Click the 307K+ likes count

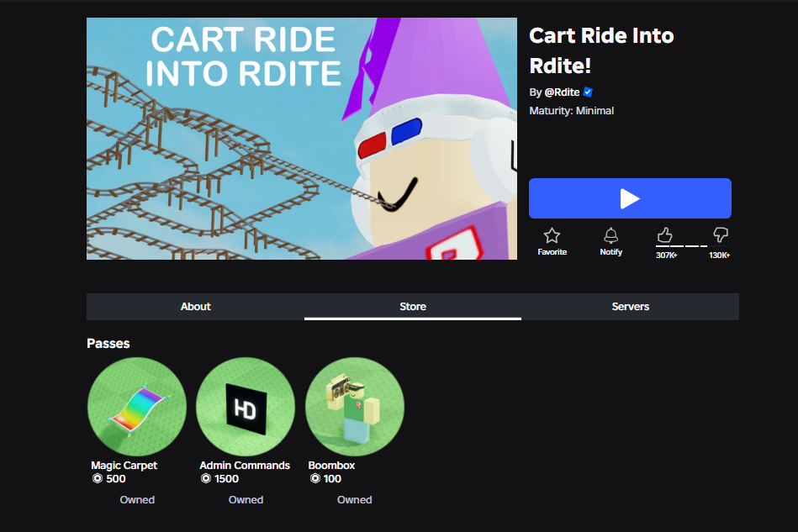tap(666, 255)
